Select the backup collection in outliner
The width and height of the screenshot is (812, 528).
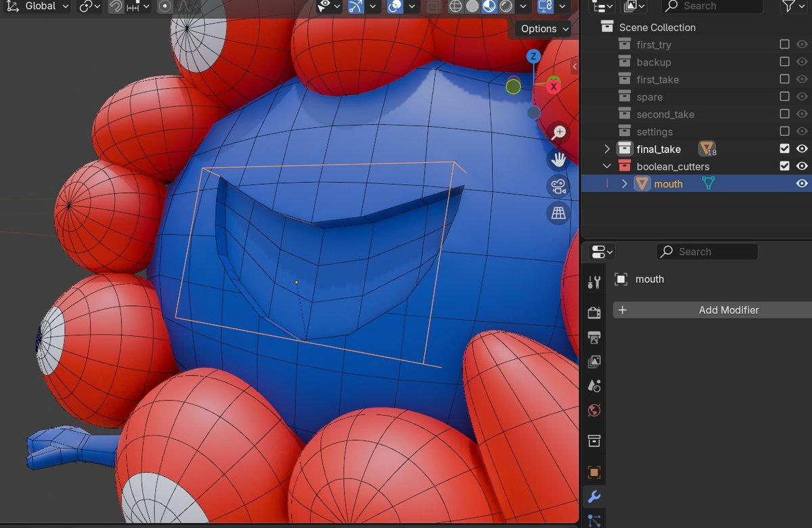[x=654, y=62]
